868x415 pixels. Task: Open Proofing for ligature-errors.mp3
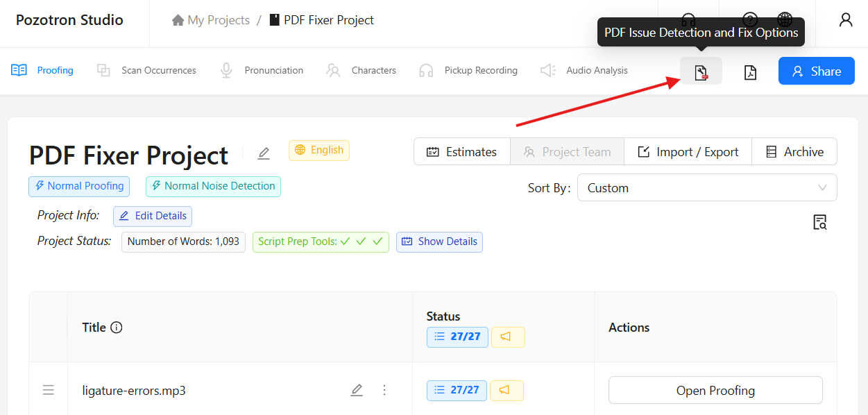715,390
